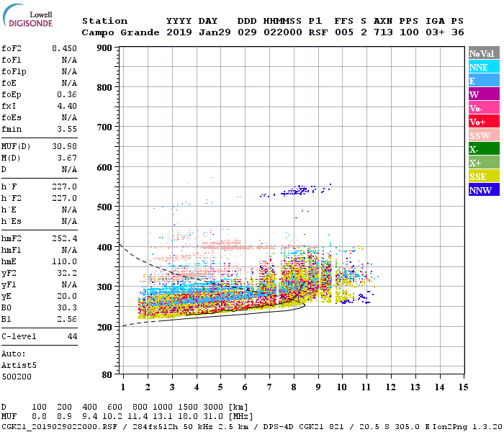The height and width of the screenshot is (432, 504).
Task: Click the 15 MHz x-axis label
Action: click(463, 387)
